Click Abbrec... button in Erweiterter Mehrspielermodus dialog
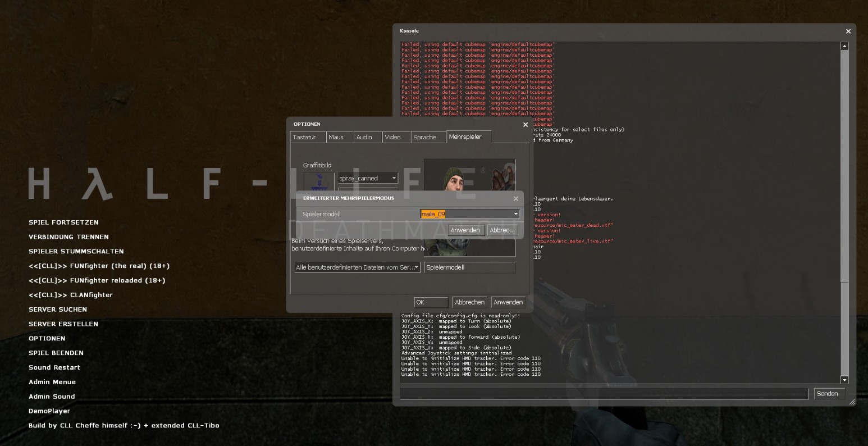This screenshot has width=868, height=446. click(x=502, y=230)
